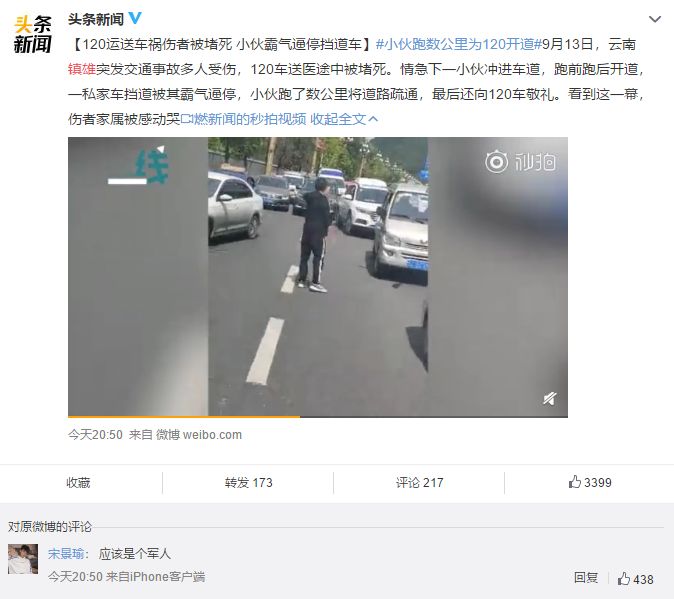This screenshot has width=674, height=599.
Task: Like the post with thumbs-up 3399
Action: [589, 483]
